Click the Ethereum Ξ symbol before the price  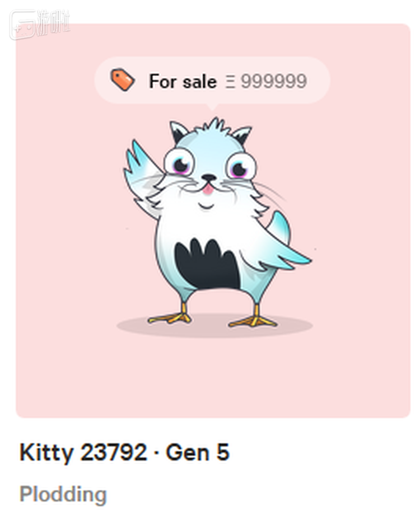coord(230,81)
